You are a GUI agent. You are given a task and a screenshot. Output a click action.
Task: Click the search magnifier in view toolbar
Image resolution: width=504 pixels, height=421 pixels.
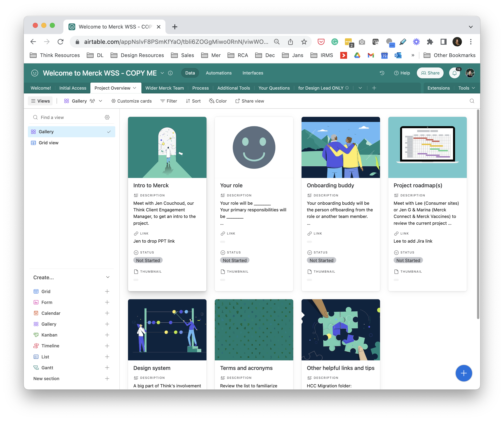click(x=472, y=101)
